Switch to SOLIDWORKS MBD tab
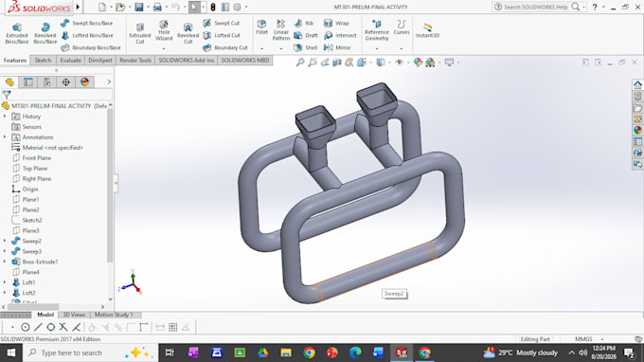The width and height of the screenshot is (644, 362). pos(245,61)
